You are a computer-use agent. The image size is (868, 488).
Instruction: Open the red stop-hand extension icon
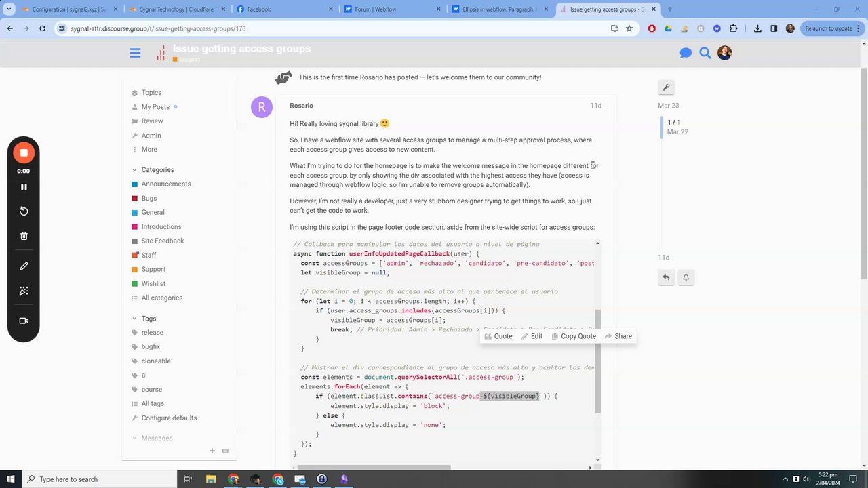(x=652, y=28)
